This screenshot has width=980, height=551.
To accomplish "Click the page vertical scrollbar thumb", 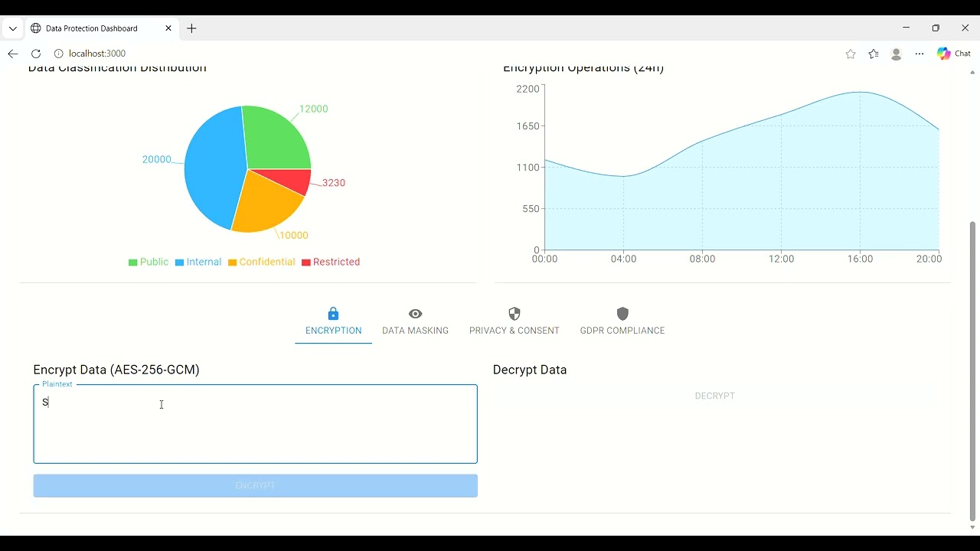I will (x=972, y=371).
